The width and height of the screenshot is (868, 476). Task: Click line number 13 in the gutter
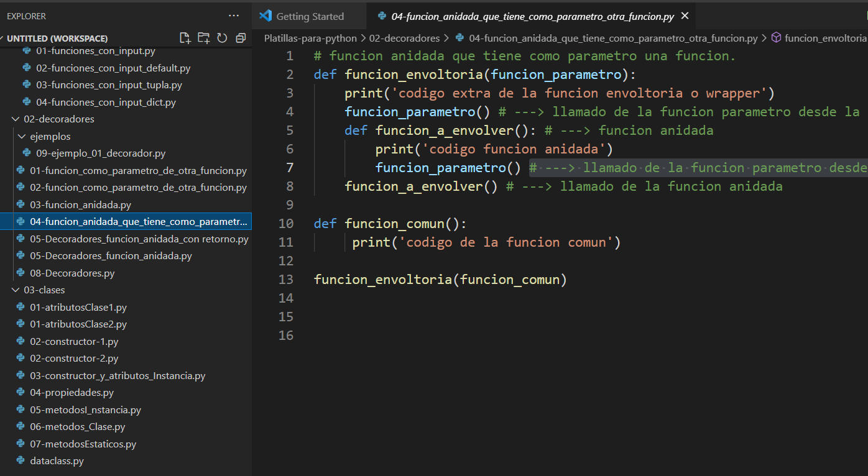click(286, 280)
